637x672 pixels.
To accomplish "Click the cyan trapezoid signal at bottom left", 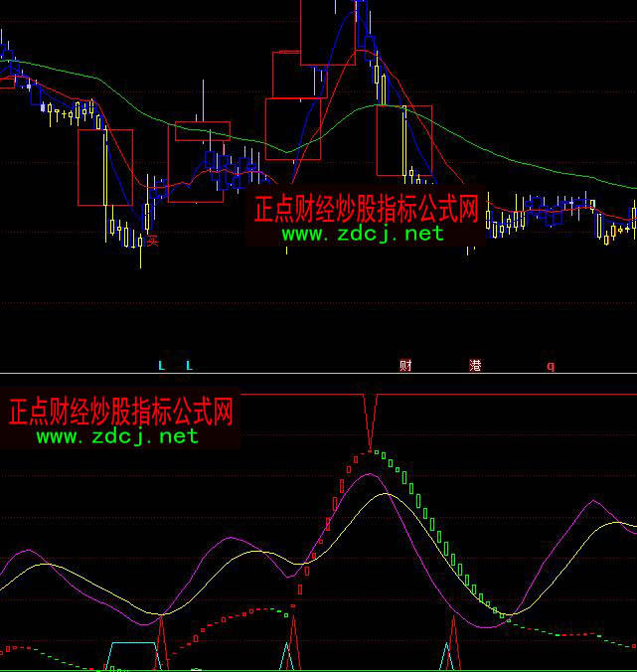I will pos(132,652).
